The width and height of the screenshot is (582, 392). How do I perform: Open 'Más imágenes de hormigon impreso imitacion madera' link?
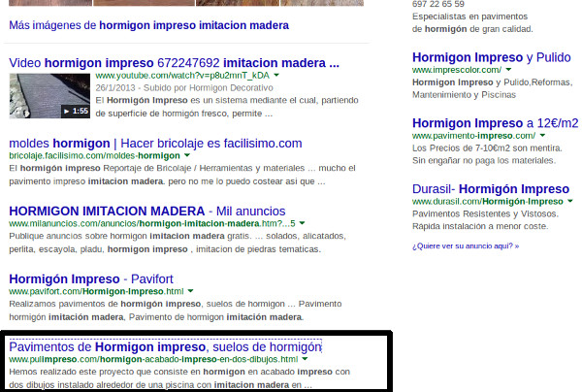pyautogui.click(x=148, y=25)
